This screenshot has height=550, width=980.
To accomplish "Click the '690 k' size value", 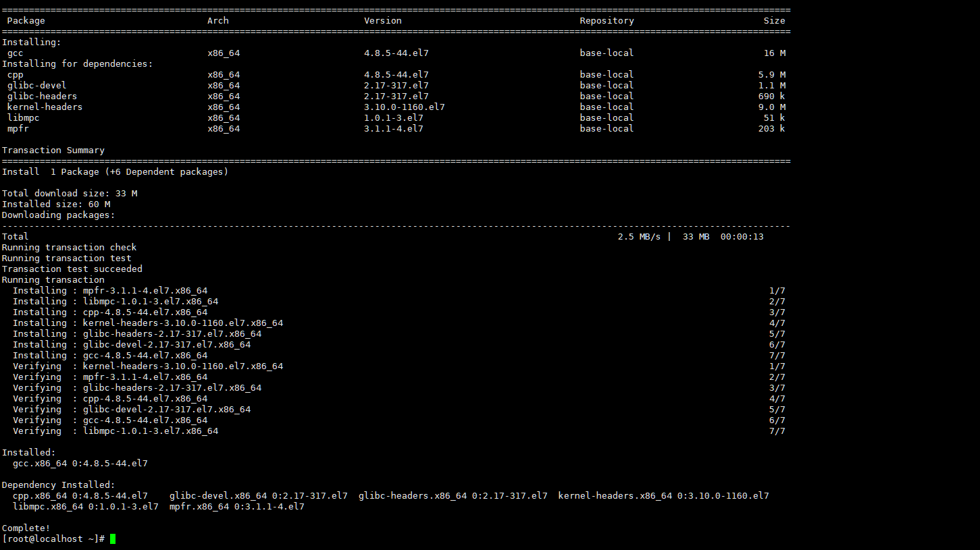I will click(x=772, y=96).
